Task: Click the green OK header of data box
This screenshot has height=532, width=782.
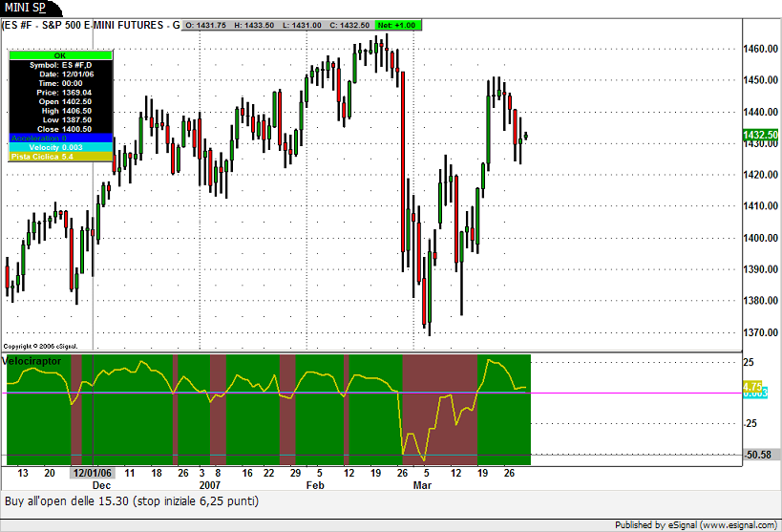Action: click(60, 56)
